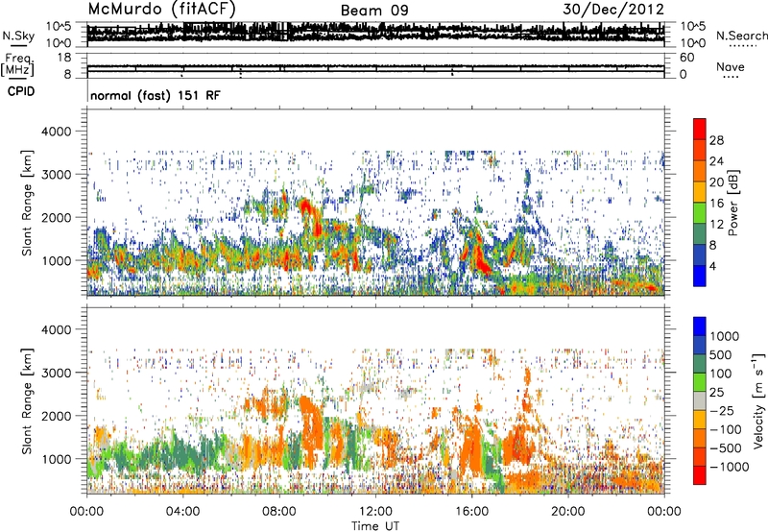Click the frequency trace panel
The image size is (768, 532).
(x=375, y=65)
